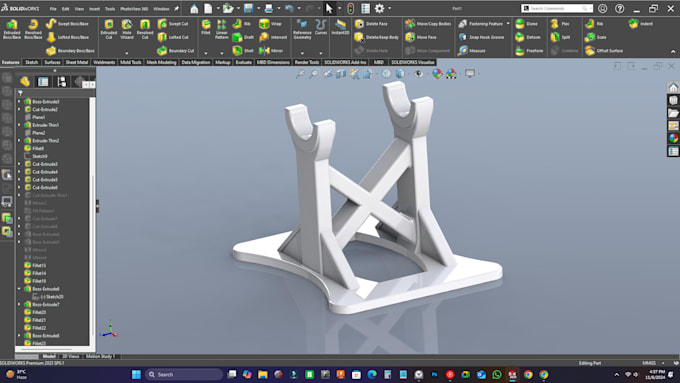680x383 pixels.
Task: Expand the Boss-Extrude7 feature
Action: pos(19,304)
